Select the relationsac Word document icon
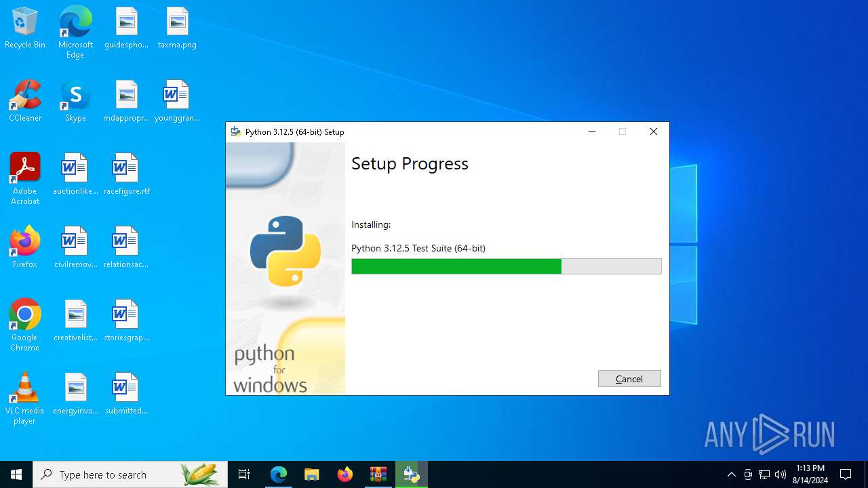 (126, 248)
